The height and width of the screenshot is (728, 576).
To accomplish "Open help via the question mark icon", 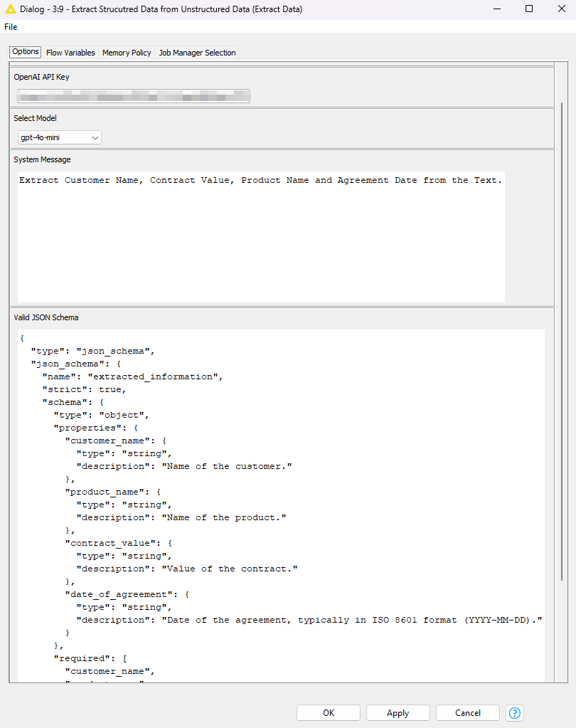I will 514,712.
